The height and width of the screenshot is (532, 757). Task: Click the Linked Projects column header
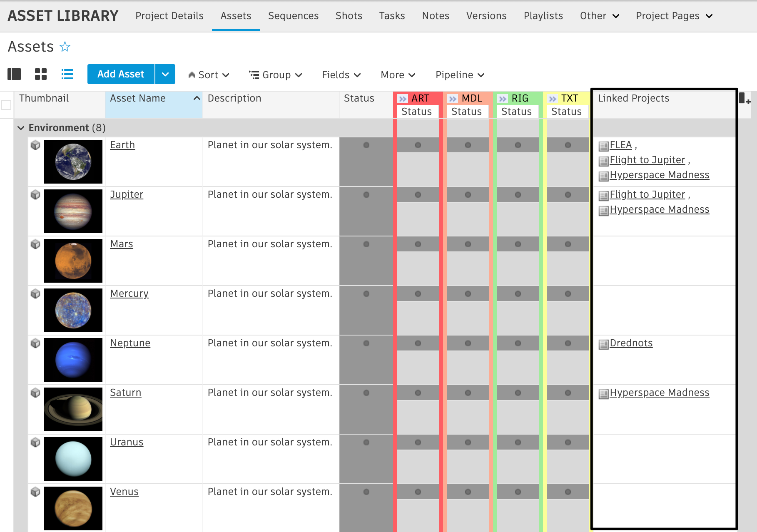click(664, 105)
